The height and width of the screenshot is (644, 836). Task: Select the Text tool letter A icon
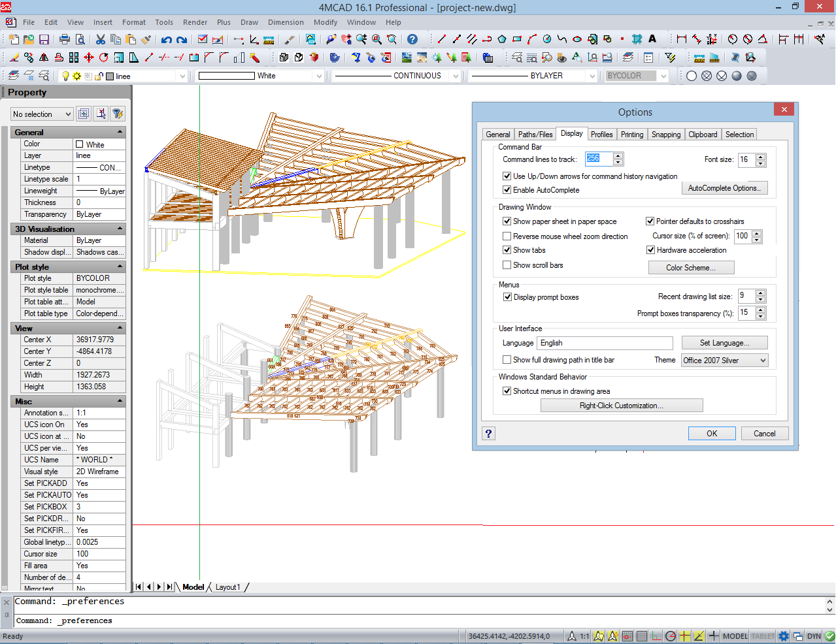click(x=652, y=39)
